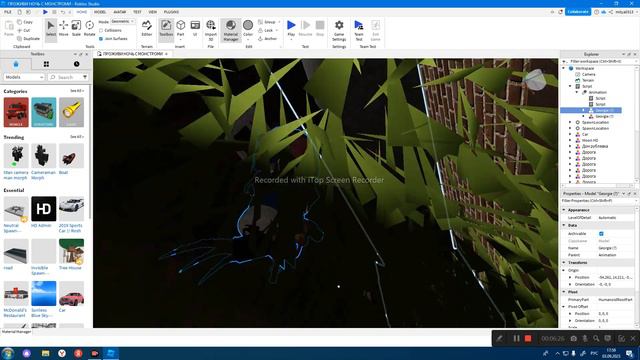Image resolution: width=640 pixels, height=360 pixels.
Task: Activate the Scale tool
Action: tap(76, 29)
